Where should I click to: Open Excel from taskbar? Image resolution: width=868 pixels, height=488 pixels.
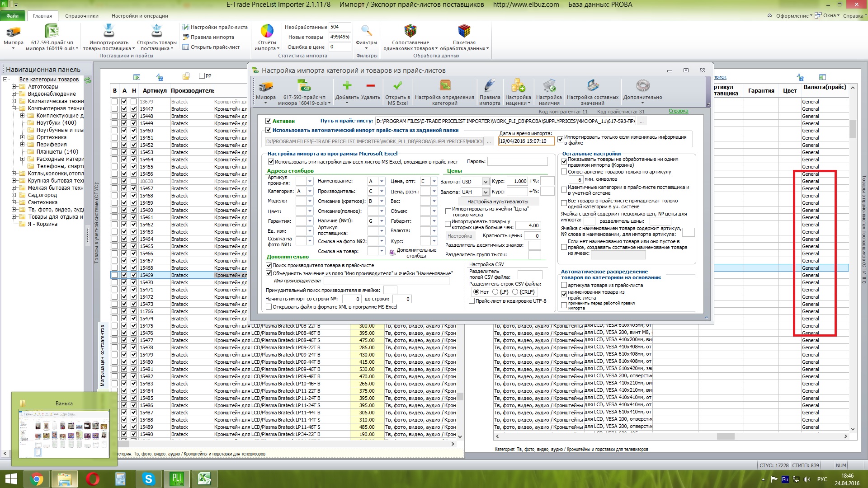click(x=205, y=479)
